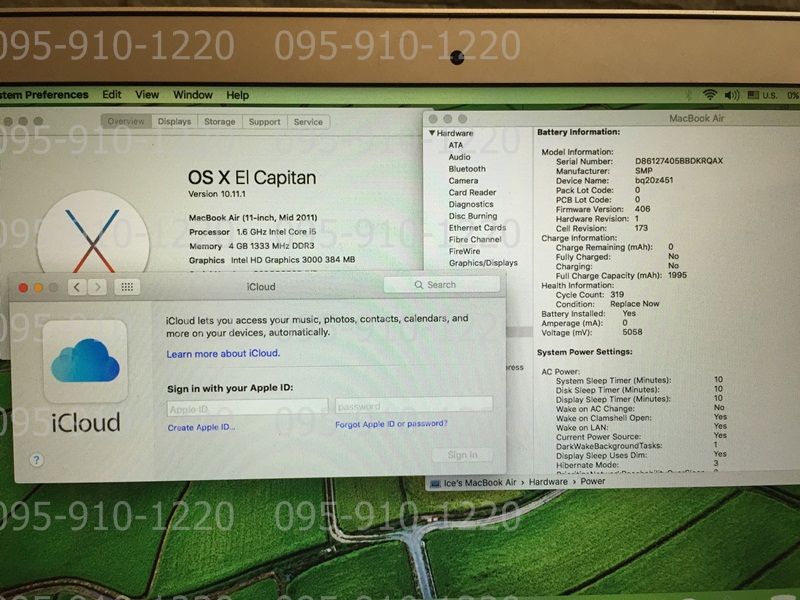
Task: Click the Bluetooth icon in menu bar
Action: tap(688, 95)
